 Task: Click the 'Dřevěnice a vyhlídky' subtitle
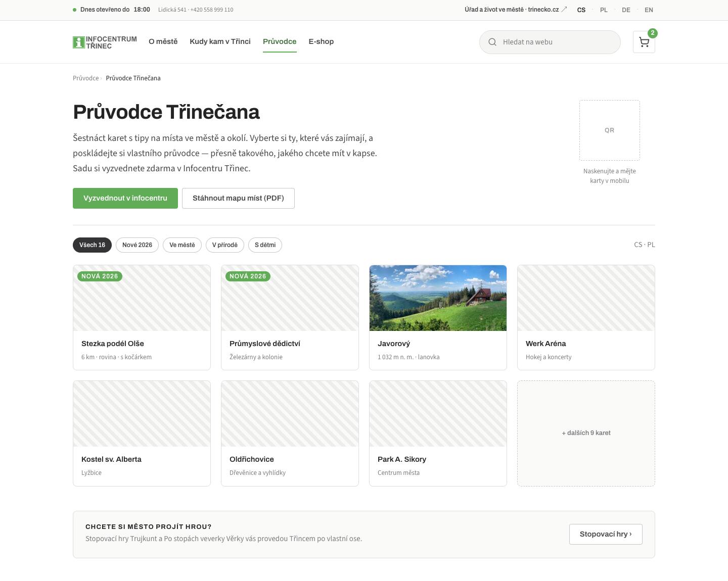pos(257,473)
